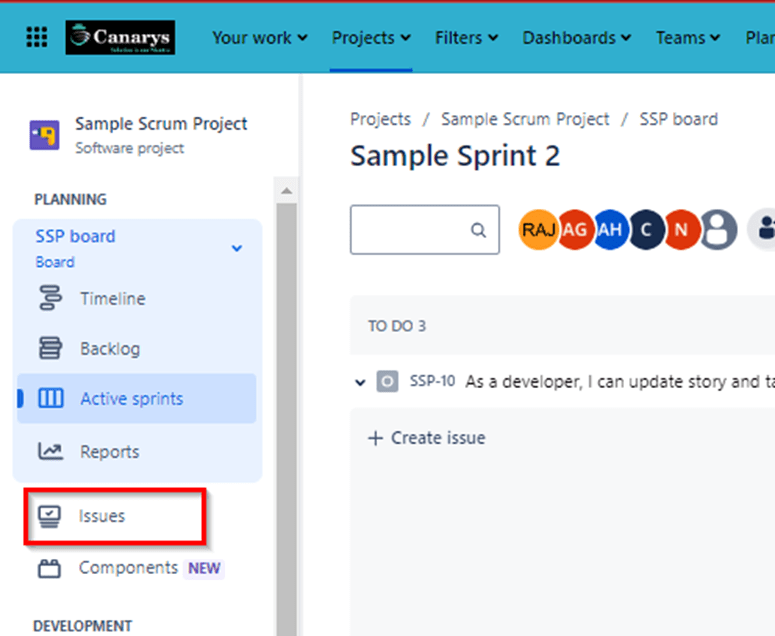This screenshot has height=636, width=775.
Task: Collapse the SSP-10 swimlane chevron
Action: pyautogui.click(x=360, y=382)
